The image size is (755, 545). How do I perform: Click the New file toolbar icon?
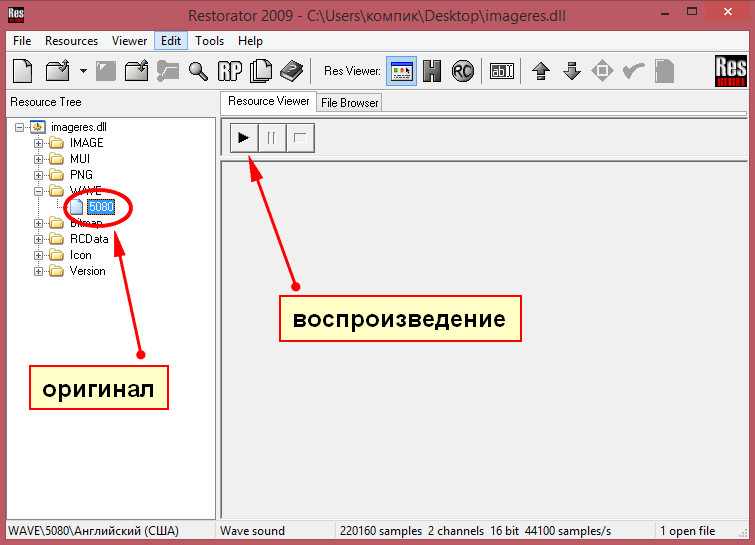(23, 71)
